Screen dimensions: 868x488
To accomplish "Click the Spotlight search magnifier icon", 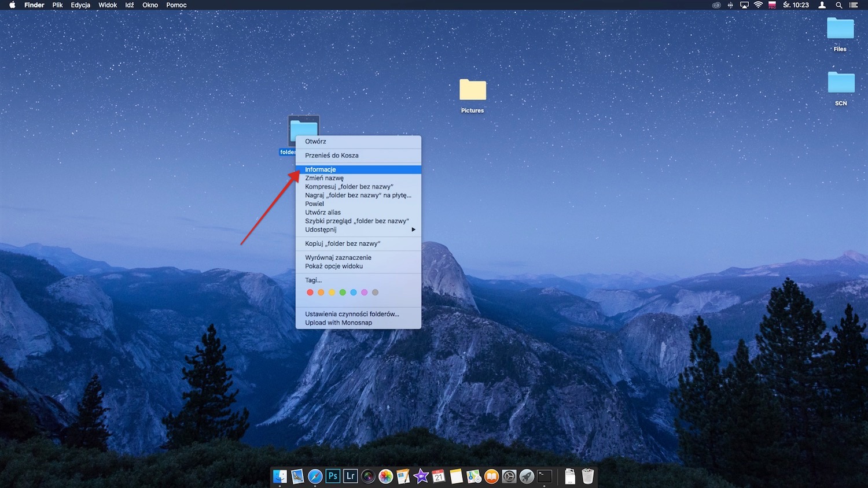I will [838, 5].
